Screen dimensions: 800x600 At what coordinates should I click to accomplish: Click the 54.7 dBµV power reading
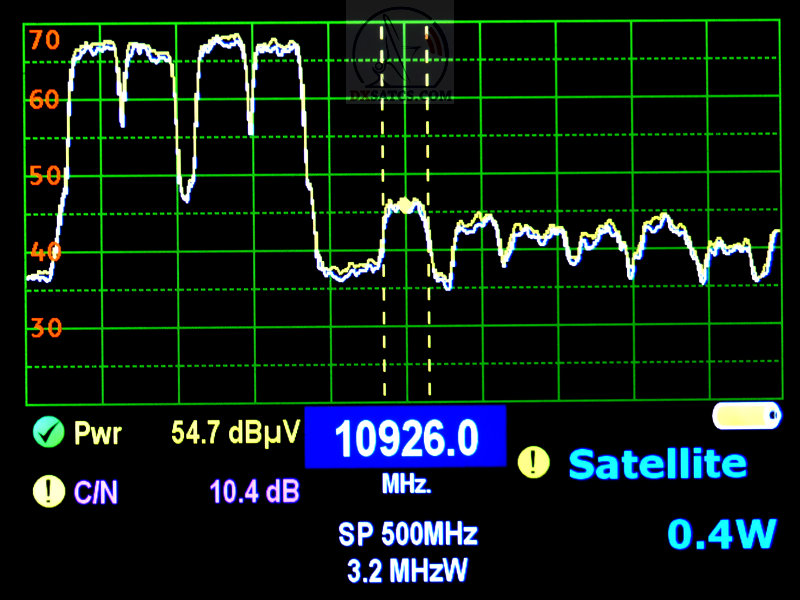tap(235, 434)
